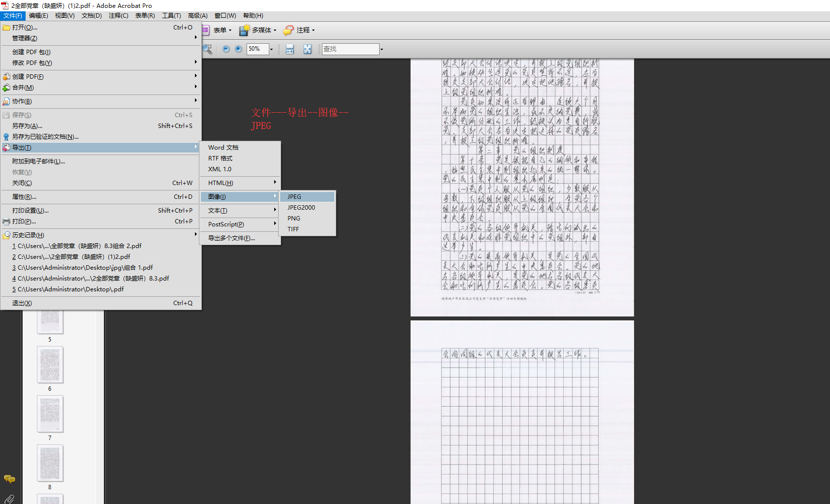Screen dimensions: 830x504
Task: Click 导出多个文件(F)... entry
Action: [x=240, y=238]
